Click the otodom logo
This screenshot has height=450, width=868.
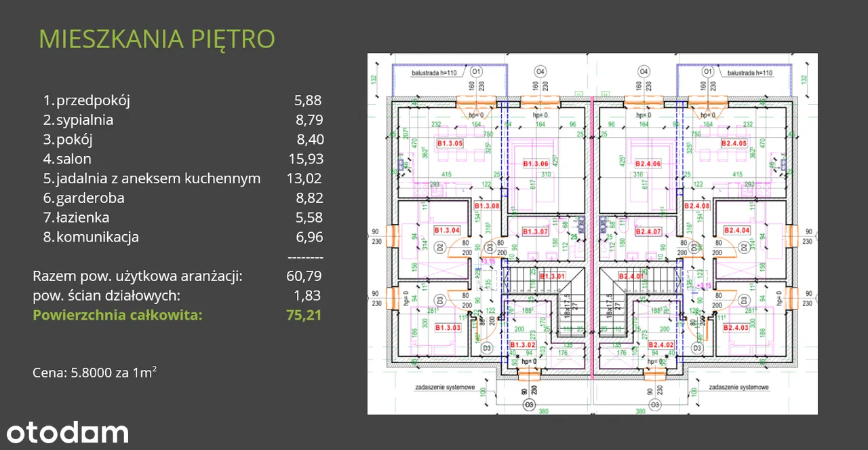(67, 432)
